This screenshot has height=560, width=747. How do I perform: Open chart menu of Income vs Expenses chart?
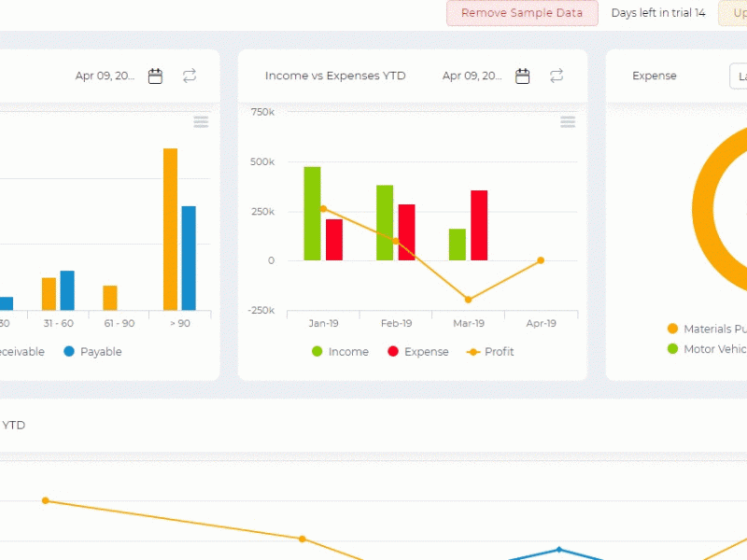coord(568,122)
